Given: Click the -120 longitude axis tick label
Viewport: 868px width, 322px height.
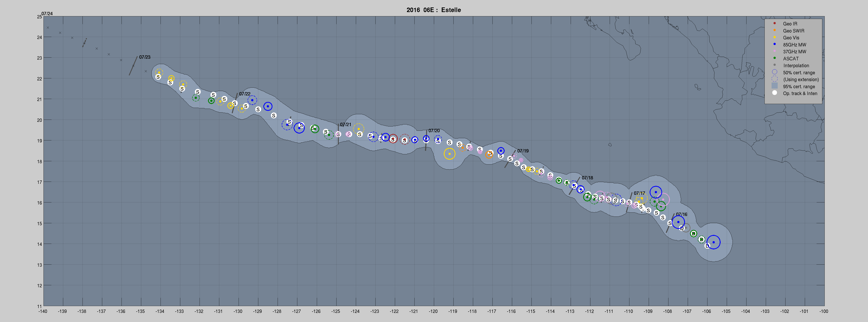Looking at the screenshot, I should 433,311.
